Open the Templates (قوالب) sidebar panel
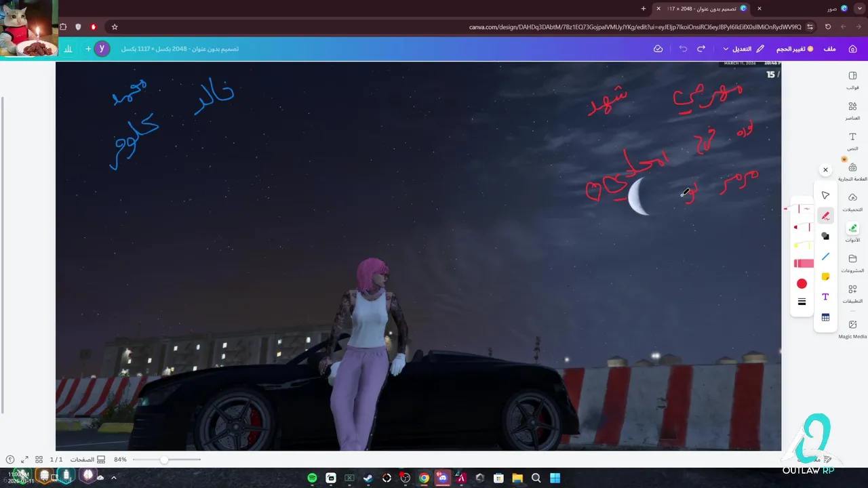The width and height of the screenshot is (868, 488). [852, 81]
